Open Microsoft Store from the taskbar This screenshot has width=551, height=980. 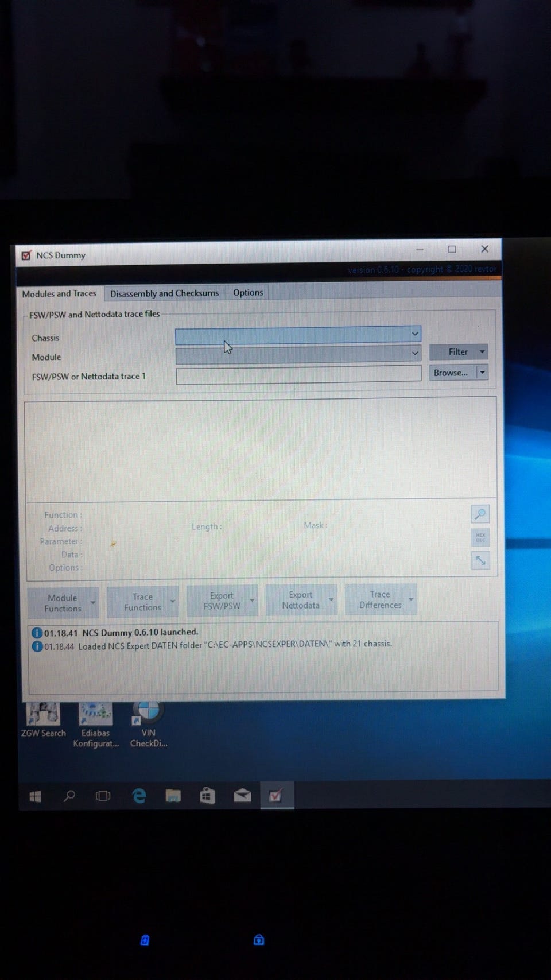coord(207,796)
